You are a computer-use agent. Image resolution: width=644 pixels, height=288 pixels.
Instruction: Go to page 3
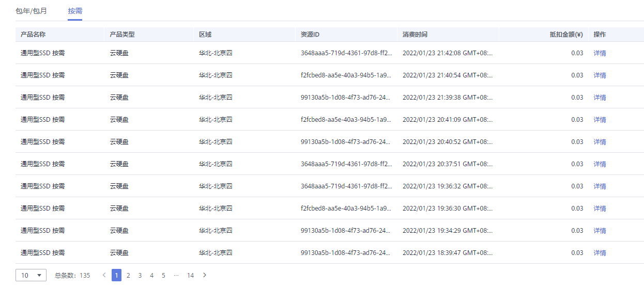click(x=140, y=276)
